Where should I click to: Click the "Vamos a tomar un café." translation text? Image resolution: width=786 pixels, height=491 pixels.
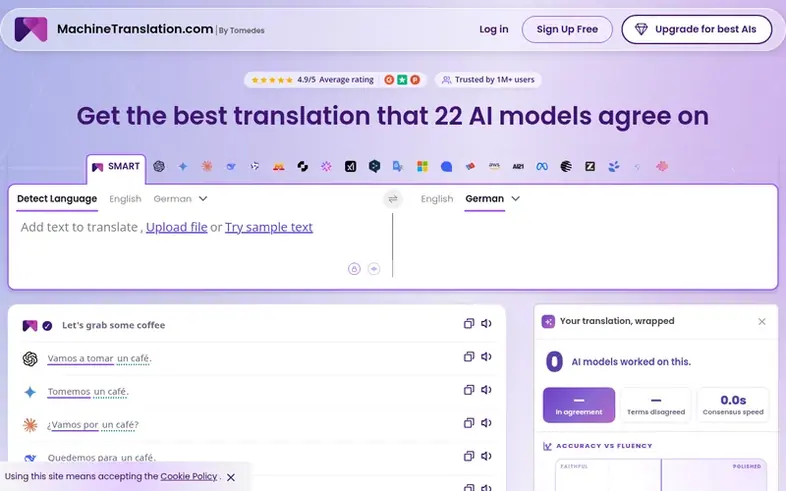click(x=99, y=358)
